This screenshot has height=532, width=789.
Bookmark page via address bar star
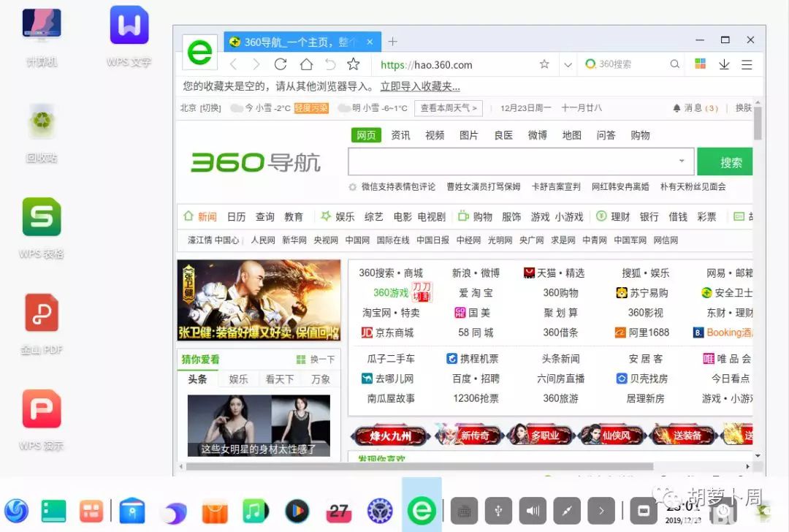(544, 64)
